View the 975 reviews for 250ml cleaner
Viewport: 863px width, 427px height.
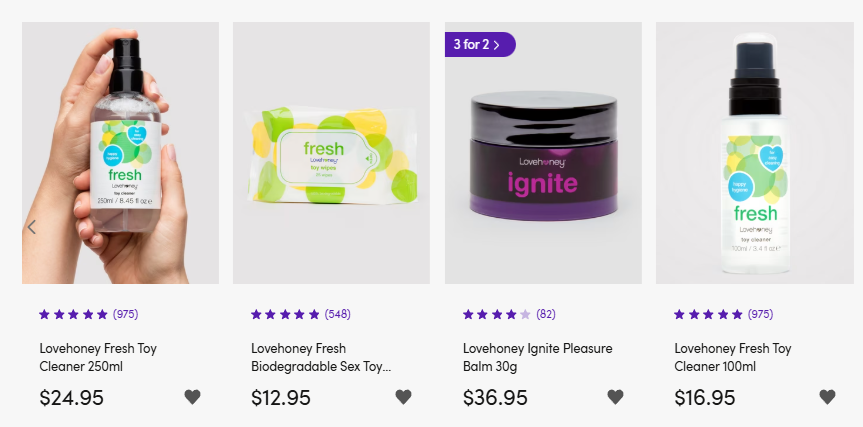click(125, 314)
